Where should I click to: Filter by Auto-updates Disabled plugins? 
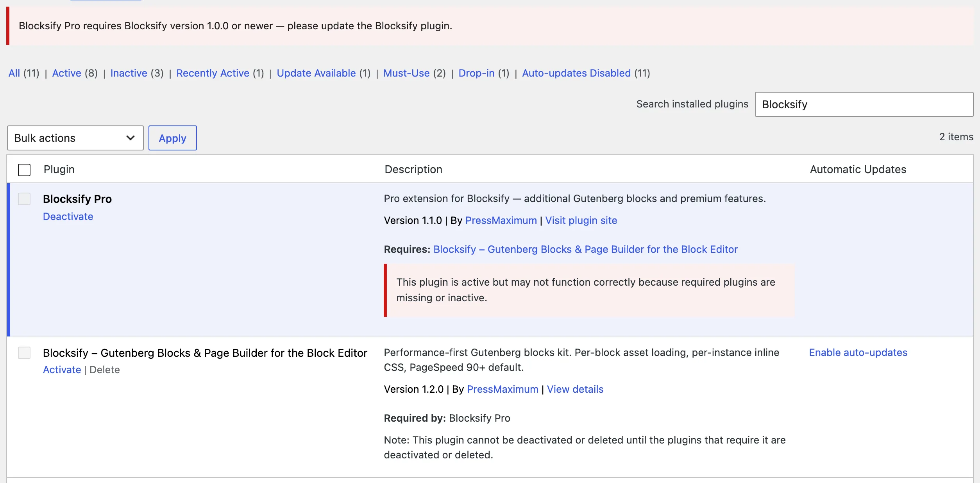pyautogui.click(x=576, y=73)
